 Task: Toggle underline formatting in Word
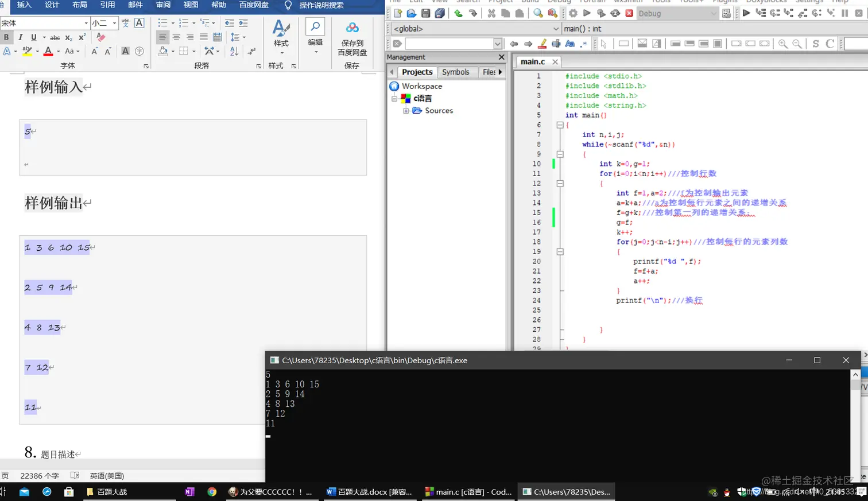click(x=34, y=37)
